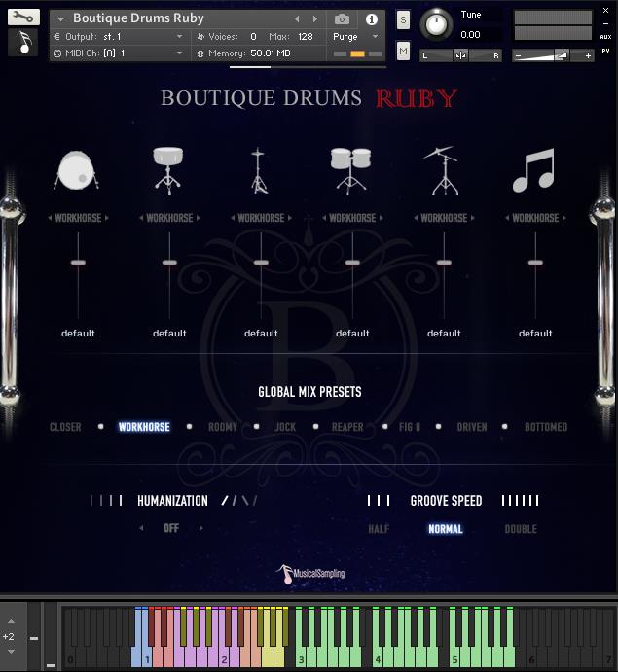Select the JOCK global mix preset
This screenshot has width=618, height=672.
(285, 427)
